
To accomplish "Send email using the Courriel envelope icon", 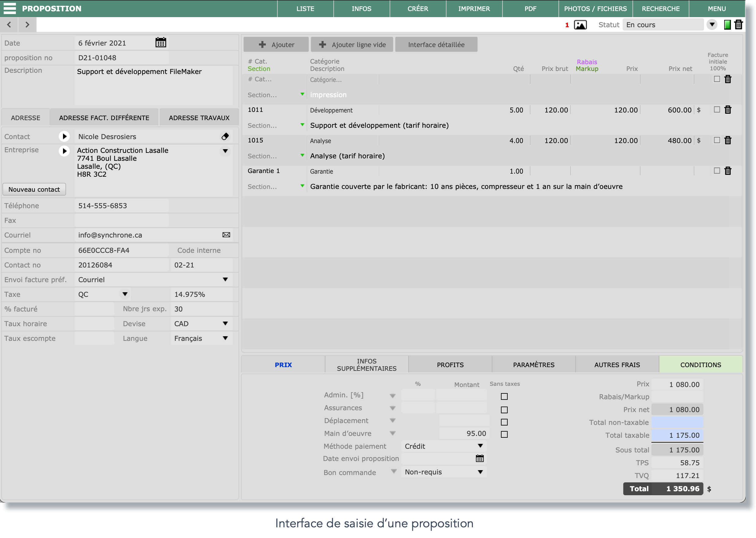I will (226, 235).
